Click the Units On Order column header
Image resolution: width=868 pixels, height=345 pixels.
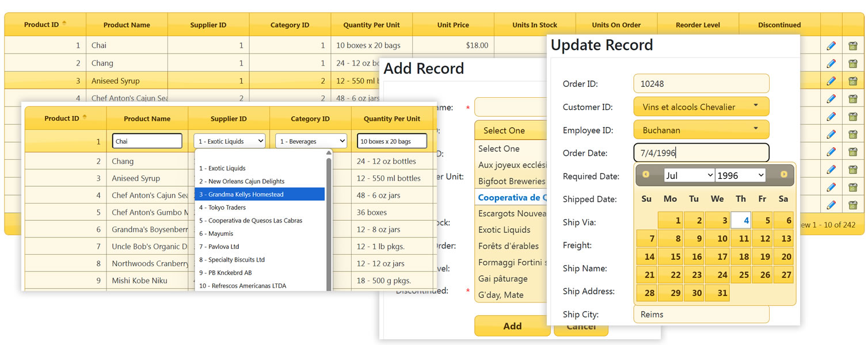616,25
